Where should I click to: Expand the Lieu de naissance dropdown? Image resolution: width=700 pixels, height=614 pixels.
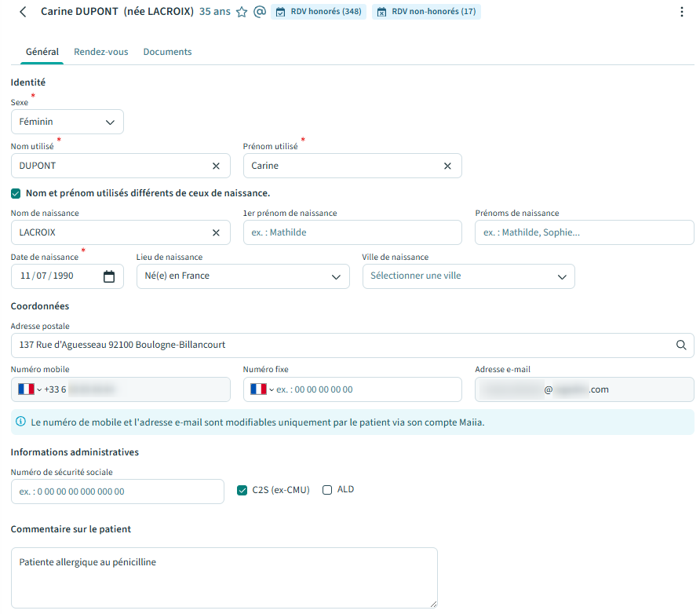point(242,276)
